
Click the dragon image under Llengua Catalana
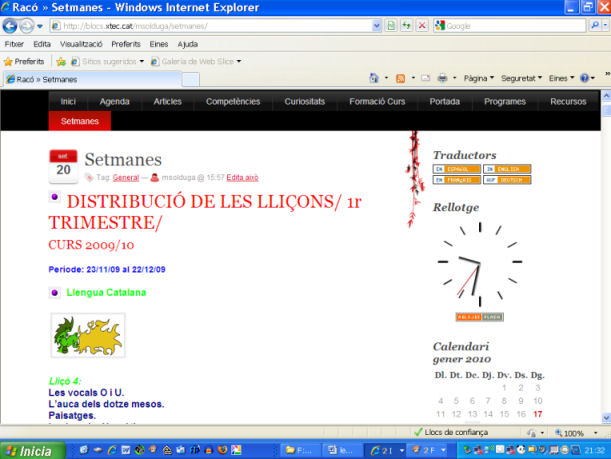(x=88, y=335)
